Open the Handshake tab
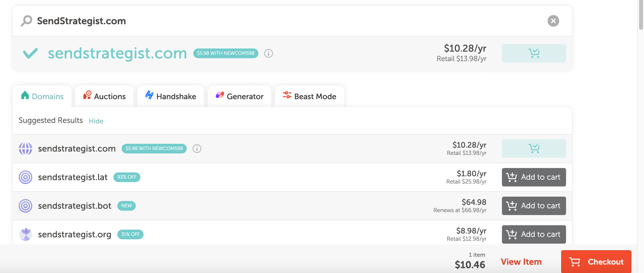The width and height of the screenshot is (644, 273). (170, 96)
